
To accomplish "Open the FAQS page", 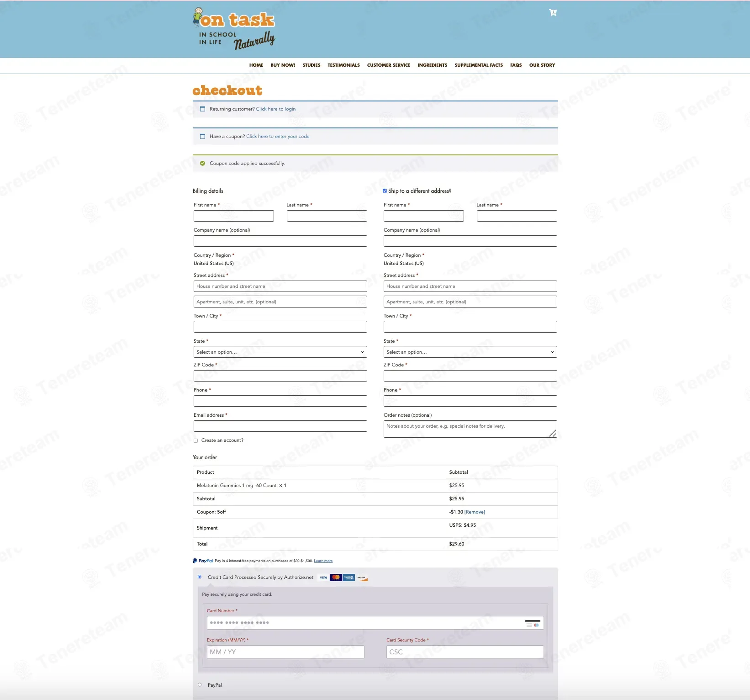I will pyautogui.click(x=516, y=65).
